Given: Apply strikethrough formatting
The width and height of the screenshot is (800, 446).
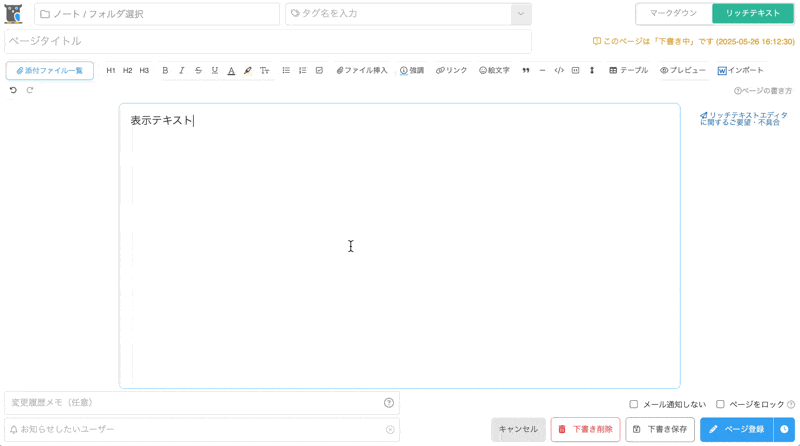Looking at the screenshot, I should point(198,71).
